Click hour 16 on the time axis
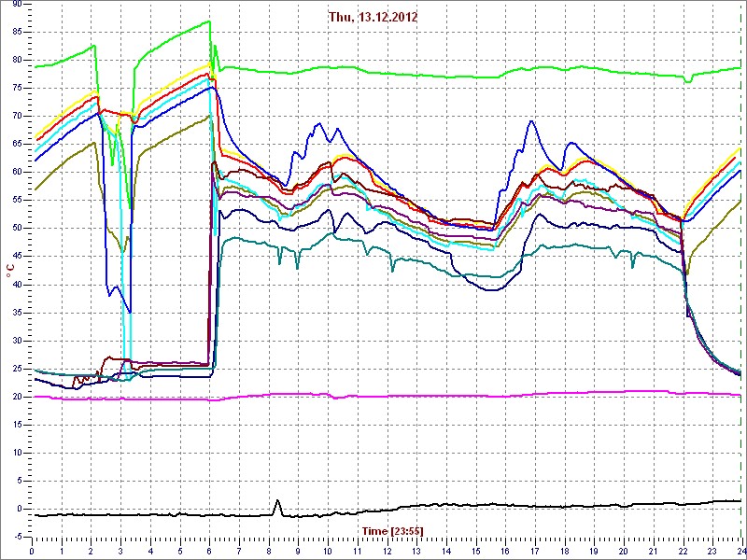The width and height of the screenshot is (747, 560). click(x=505, y=551)
